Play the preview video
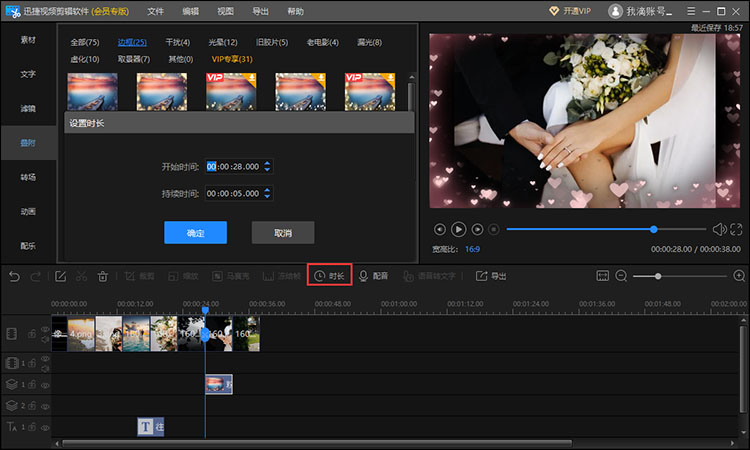The height and width of the screenshot is (450, 750). click(458, 230)
